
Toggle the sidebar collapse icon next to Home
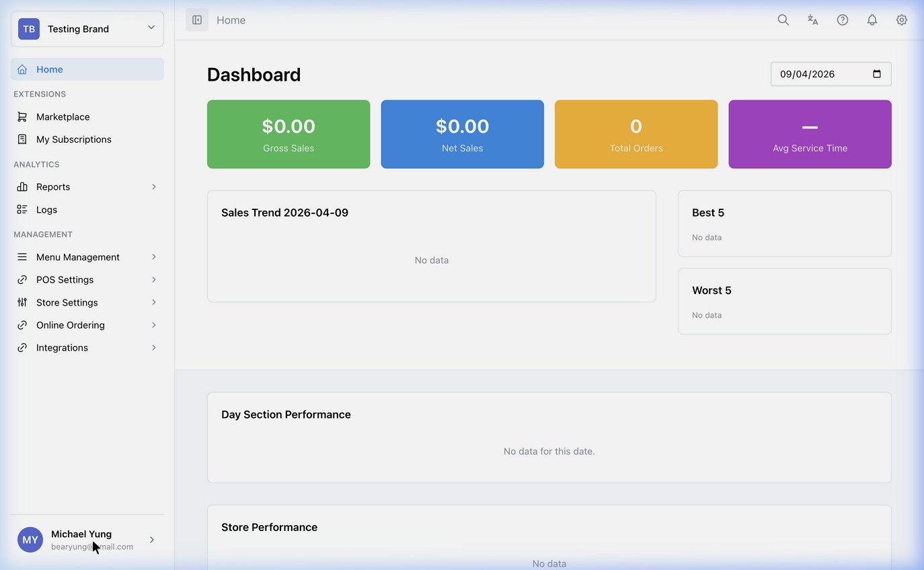196,20
